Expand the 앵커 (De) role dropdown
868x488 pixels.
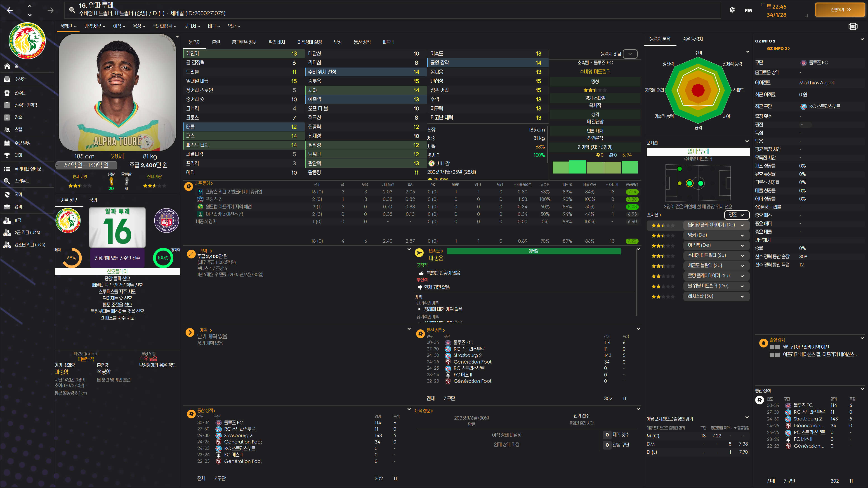pos(742,235)
